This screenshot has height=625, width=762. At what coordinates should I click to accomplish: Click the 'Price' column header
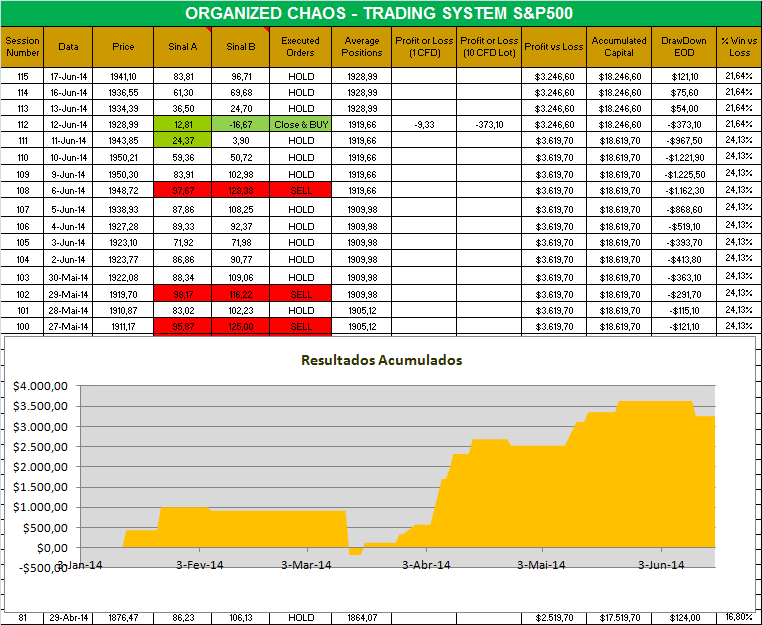(x=123, y=47)
